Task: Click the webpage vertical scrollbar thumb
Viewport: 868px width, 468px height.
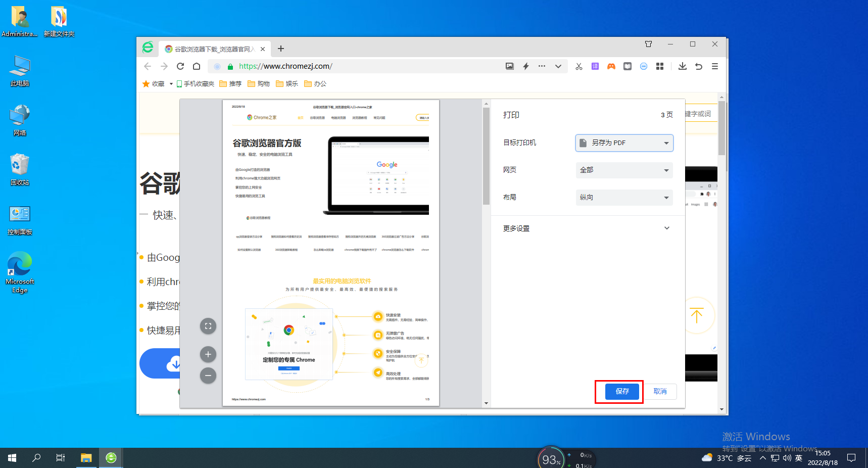Action: 721,128
